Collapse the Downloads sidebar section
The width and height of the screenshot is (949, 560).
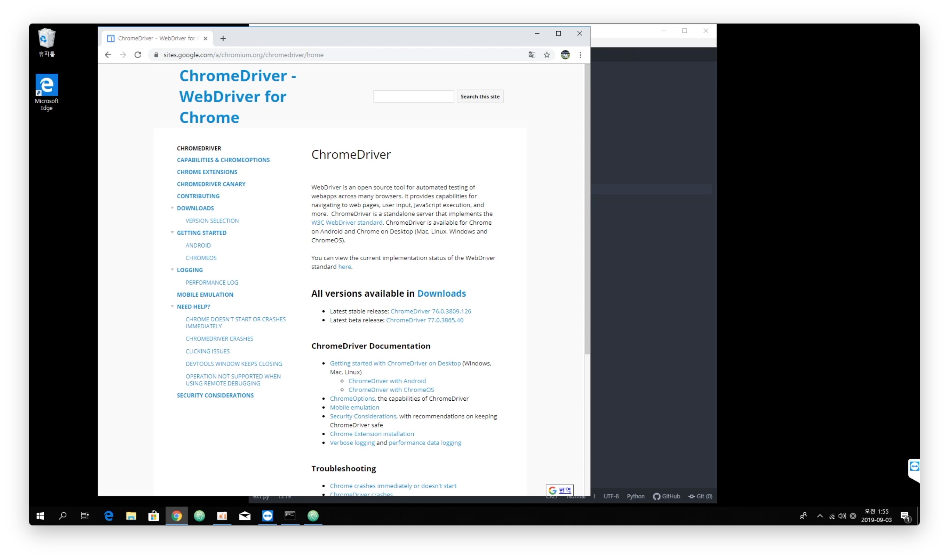pyautogui.click(x=172, y=208)
